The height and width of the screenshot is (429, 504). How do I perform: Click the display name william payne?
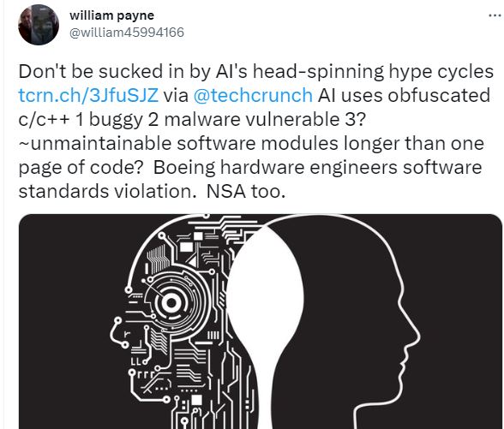point(111,15)
